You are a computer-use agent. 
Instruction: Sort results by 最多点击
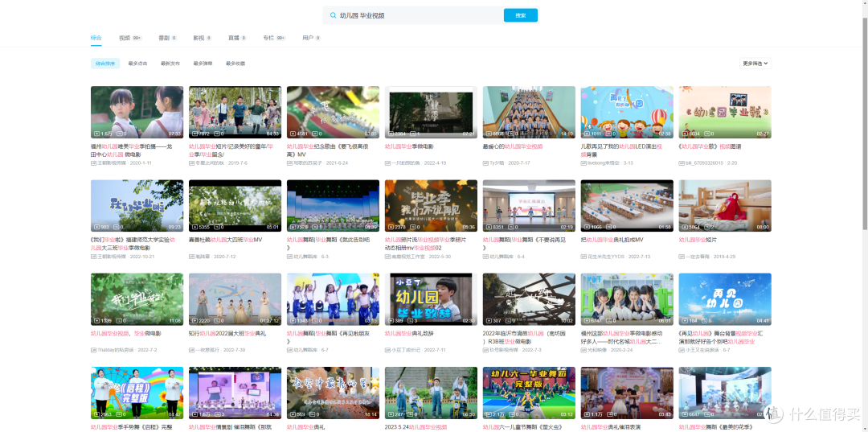coord(138,63)
